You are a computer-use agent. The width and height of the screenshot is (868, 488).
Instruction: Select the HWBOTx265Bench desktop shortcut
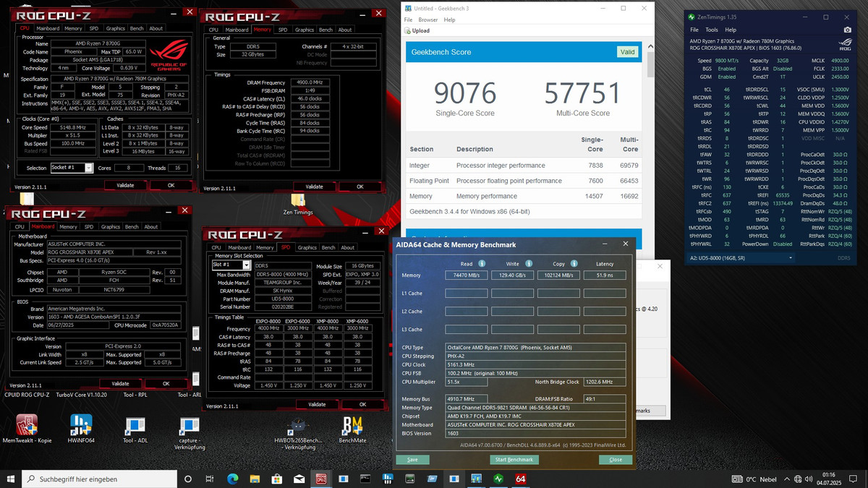[298, 432]
